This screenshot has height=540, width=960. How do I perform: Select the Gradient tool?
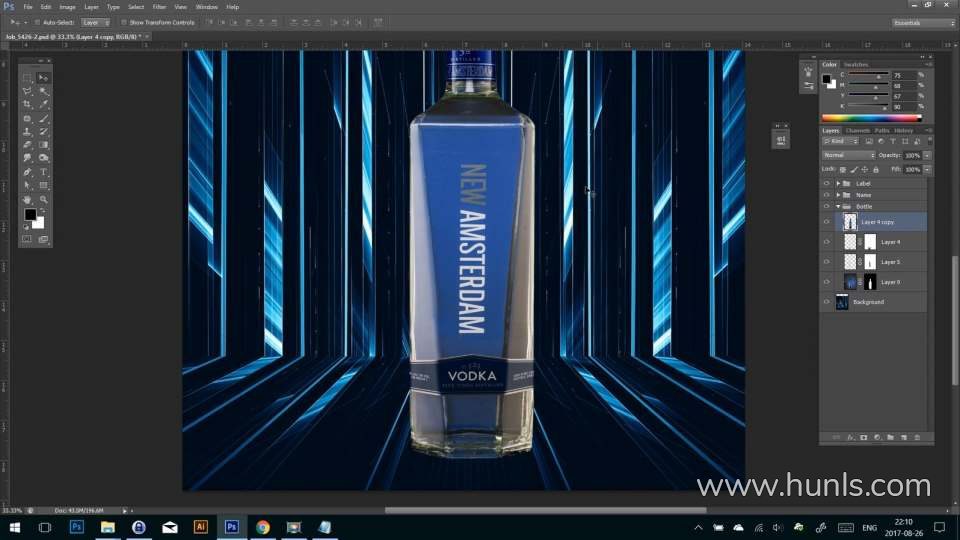(x=43, y=145)
